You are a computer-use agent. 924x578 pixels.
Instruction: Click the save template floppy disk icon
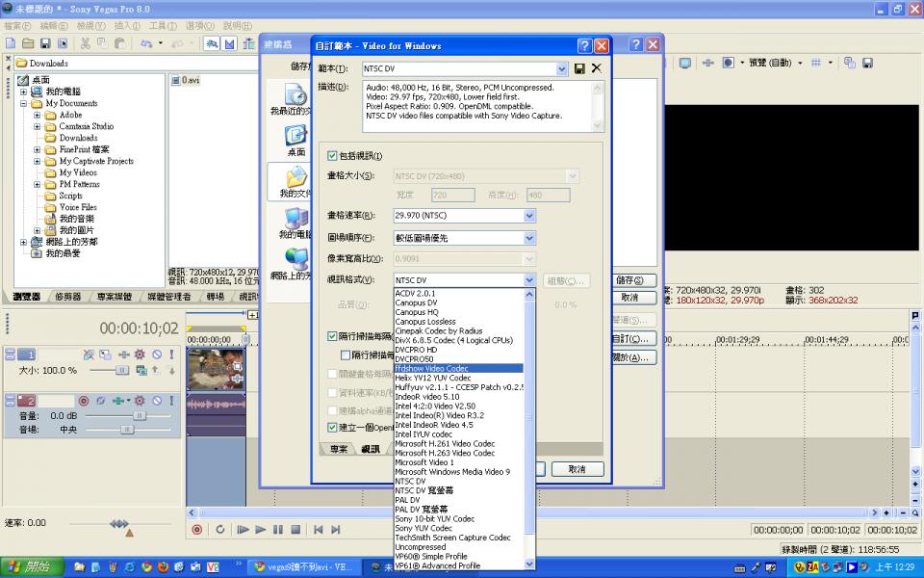579,68
